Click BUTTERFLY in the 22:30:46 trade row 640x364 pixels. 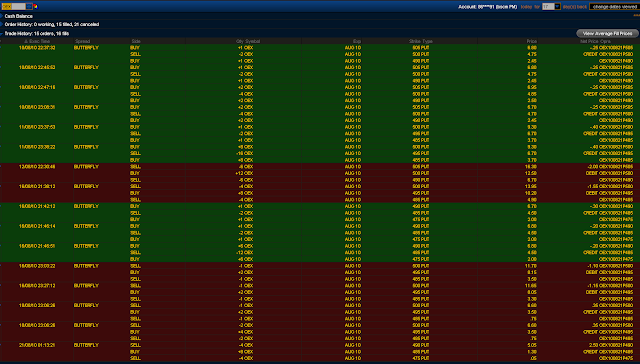tap(86, 167)
